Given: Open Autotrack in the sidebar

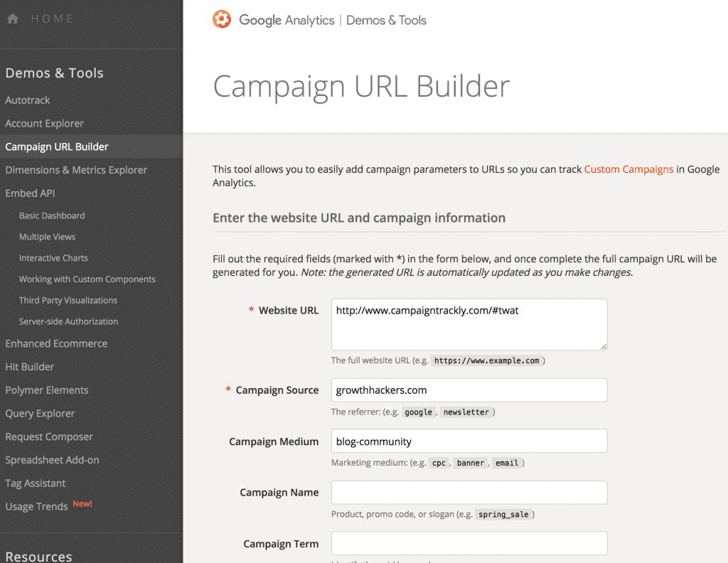Looking at the screenshot, I should pyautogui.click(x=28, y=100).
